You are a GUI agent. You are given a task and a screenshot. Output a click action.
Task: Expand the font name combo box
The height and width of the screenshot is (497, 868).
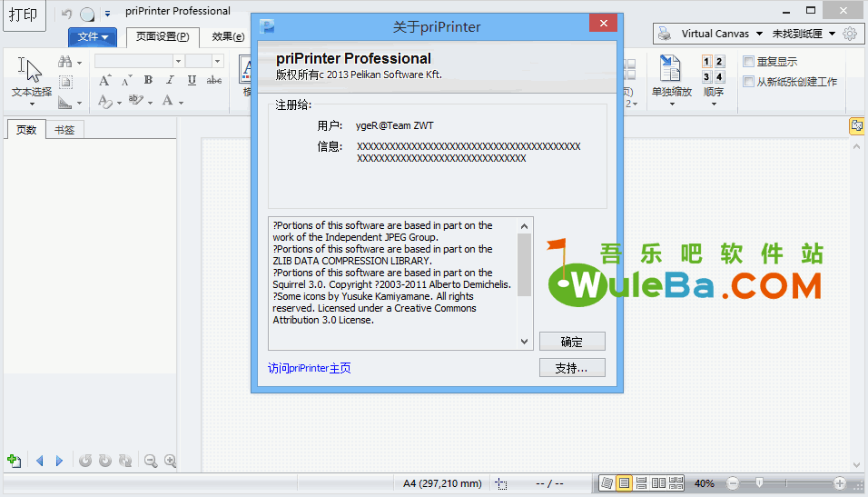tap(178, 61)
